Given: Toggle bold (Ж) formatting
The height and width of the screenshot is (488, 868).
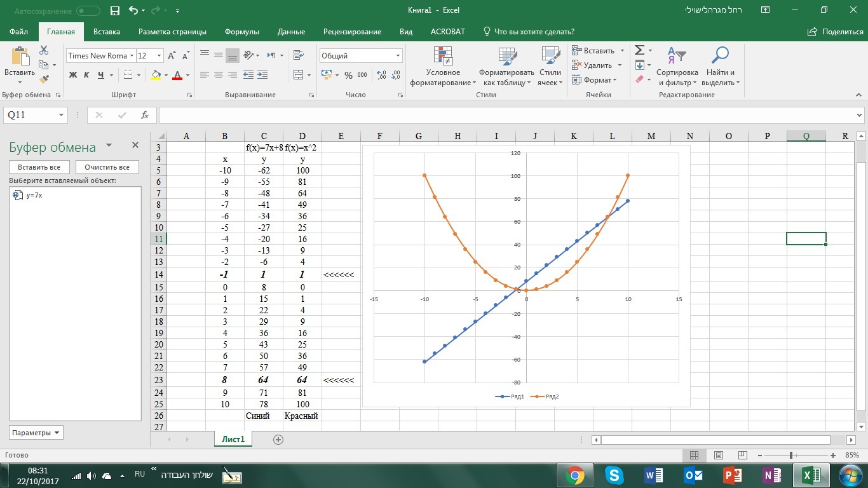Looking at the screenshot, I should tap(73, 75).
